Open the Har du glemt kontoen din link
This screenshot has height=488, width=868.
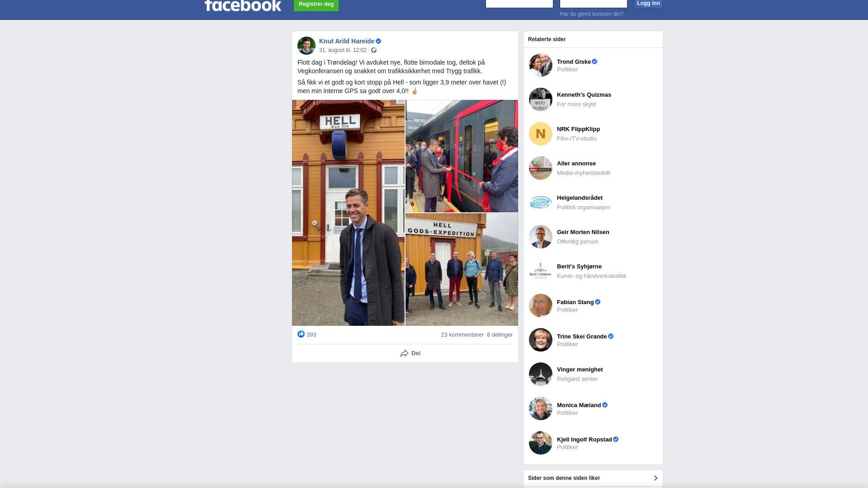pyautogui.click(x=591, y=14)
